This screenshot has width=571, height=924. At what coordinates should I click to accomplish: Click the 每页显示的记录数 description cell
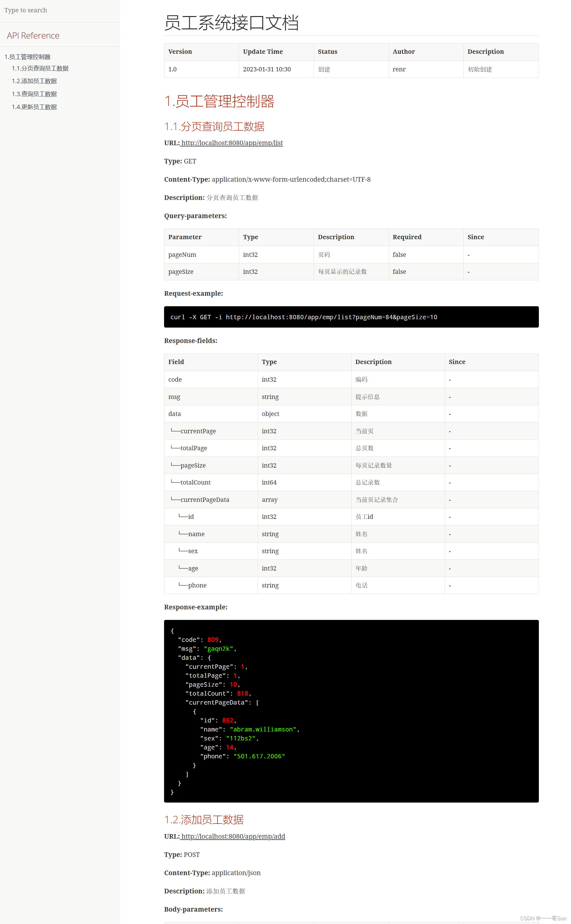click(351, 272)
